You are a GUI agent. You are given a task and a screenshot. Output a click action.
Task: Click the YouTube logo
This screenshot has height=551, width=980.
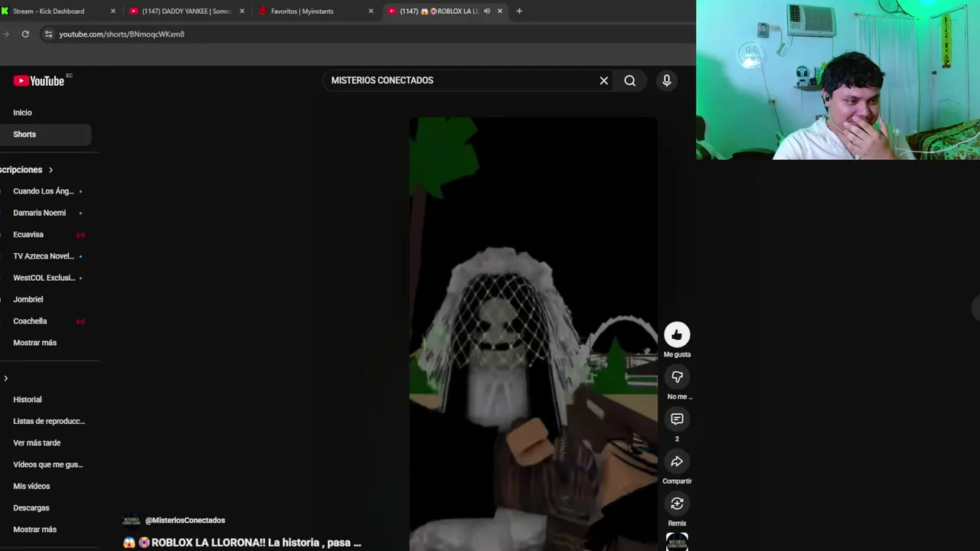(38, 80)
